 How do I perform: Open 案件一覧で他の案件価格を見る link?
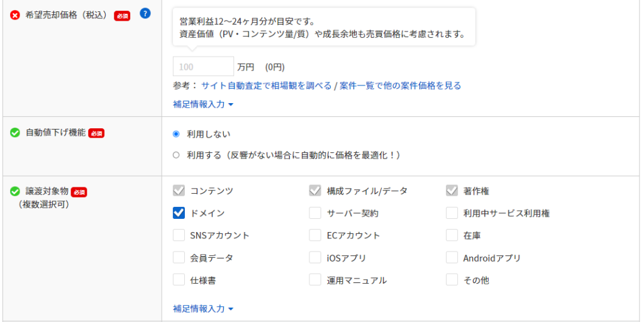[400, 86]
